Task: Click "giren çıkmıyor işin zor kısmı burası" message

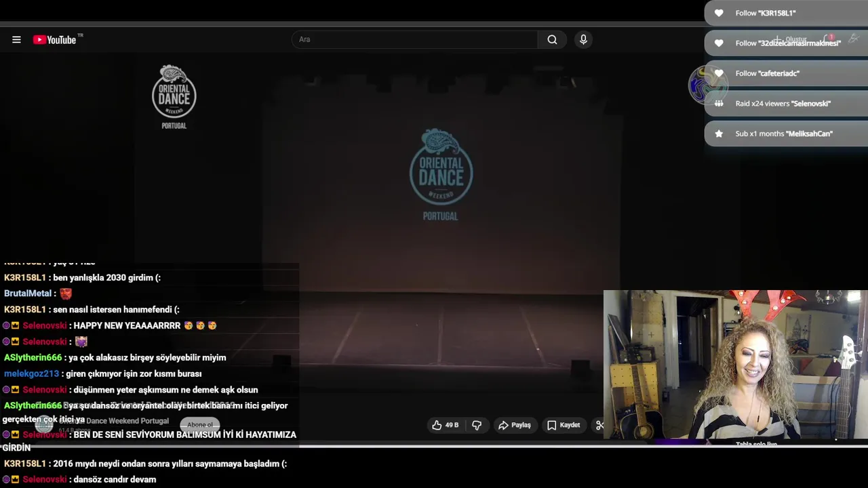Action: tap(134, 373)
